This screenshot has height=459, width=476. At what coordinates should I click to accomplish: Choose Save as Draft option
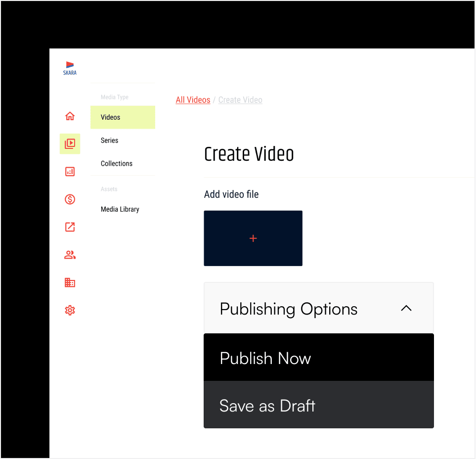click(x=319, y=405)
